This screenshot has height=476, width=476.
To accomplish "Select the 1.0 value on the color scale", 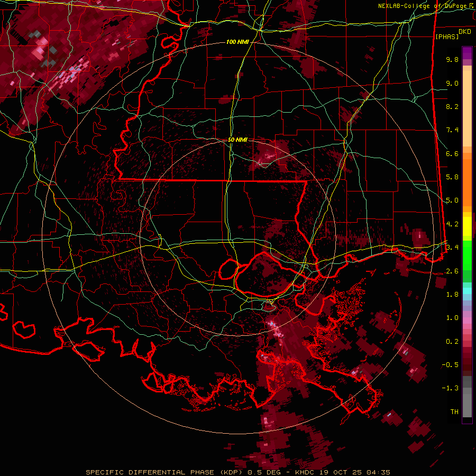I will pyautogui.click(x=452, y=318).
